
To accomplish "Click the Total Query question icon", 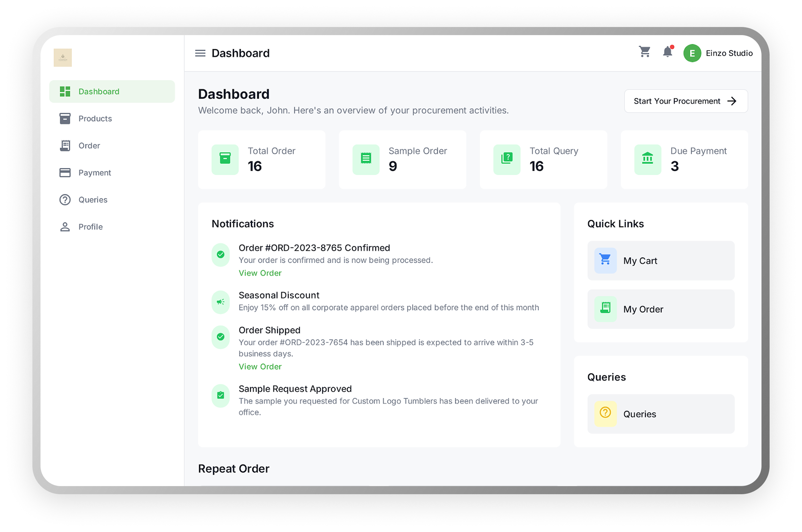I will pos(507,159).
